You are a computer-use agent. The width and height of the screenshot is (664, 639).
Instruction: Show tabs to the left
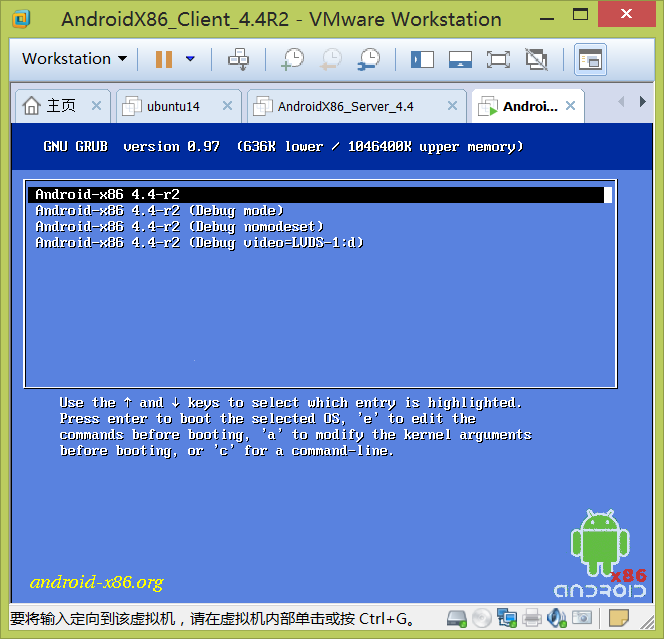coord(621,102)
